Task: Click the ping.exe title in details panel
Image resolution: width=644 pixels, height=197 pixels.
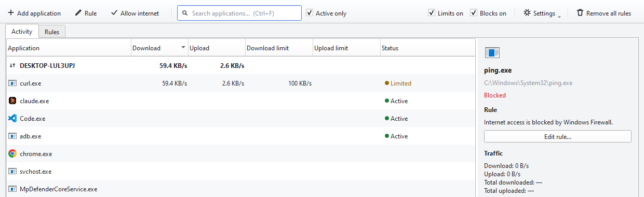Action: 498,71
